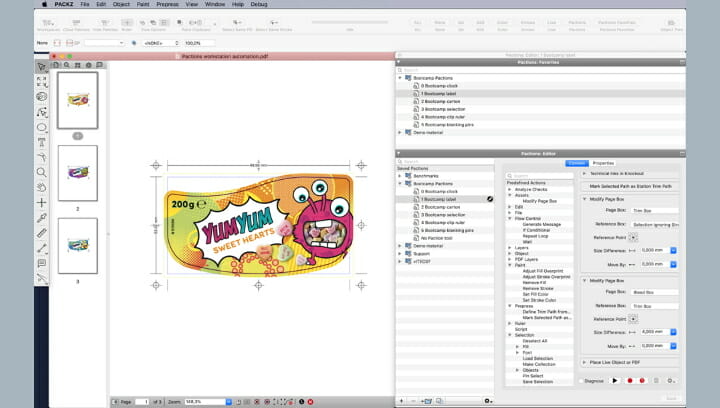This screenshot has width=720, height=408.
Task: Click the trash icon beside the record buttons
Action: click(x=656, y=380)
